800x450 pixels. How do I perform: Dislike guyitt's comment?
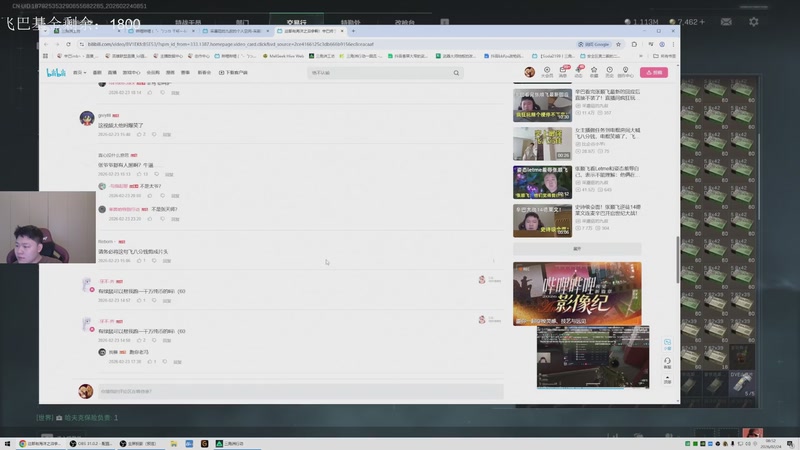[154, 135]
